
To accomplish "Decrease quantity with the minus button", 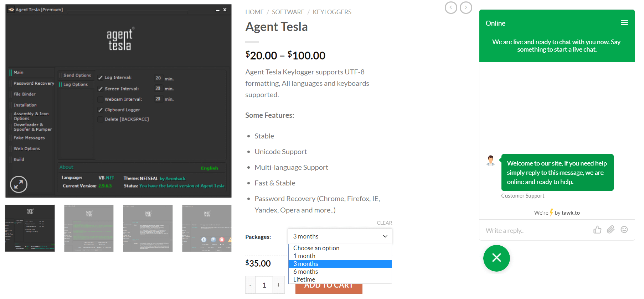I will (251, 285).
